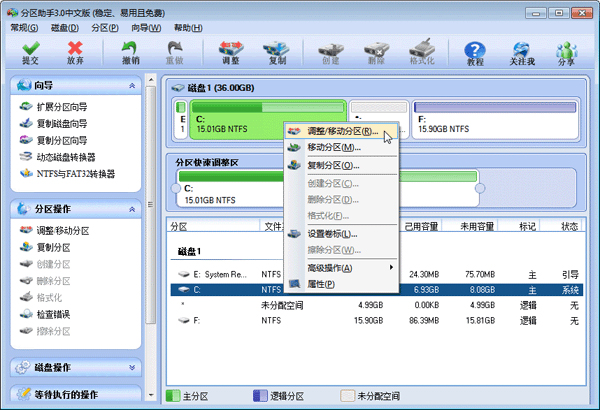Choose 属性 in the context menu

[321, 284]
